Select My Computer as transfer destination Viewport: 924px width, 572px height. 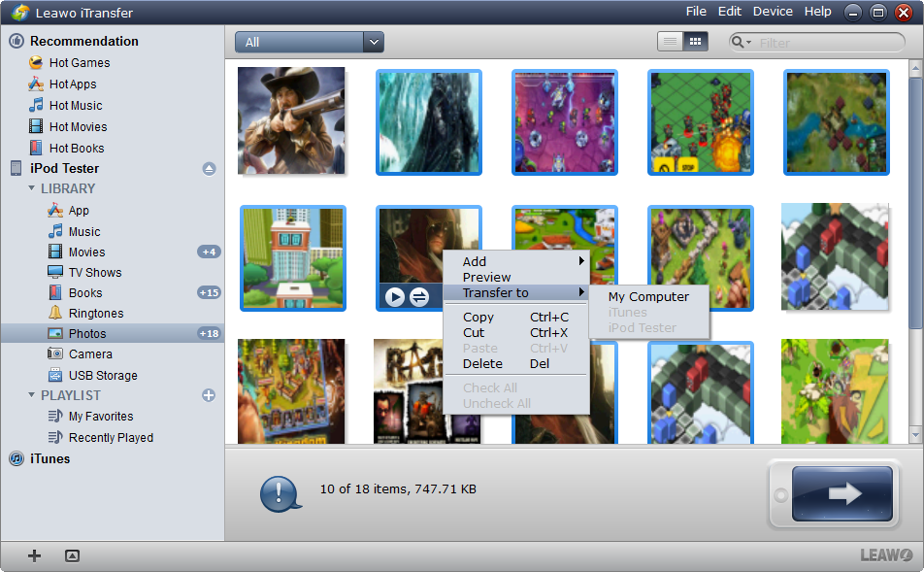[x=648, y=296]
